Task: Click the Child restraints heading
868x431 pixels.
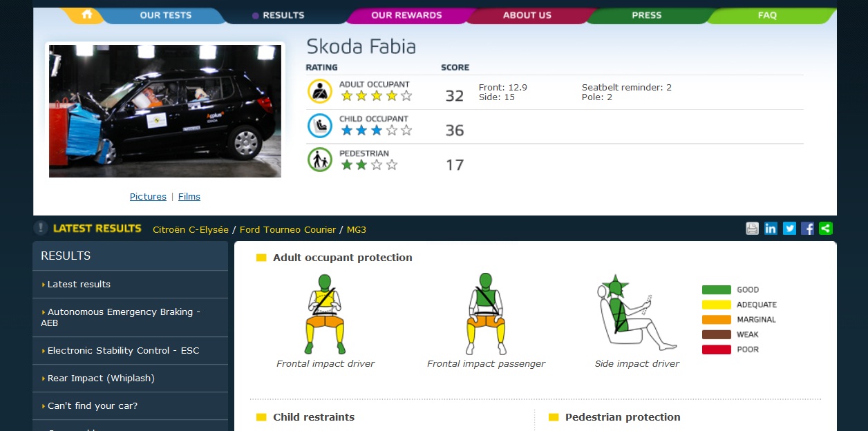Action: coord(314,417)
